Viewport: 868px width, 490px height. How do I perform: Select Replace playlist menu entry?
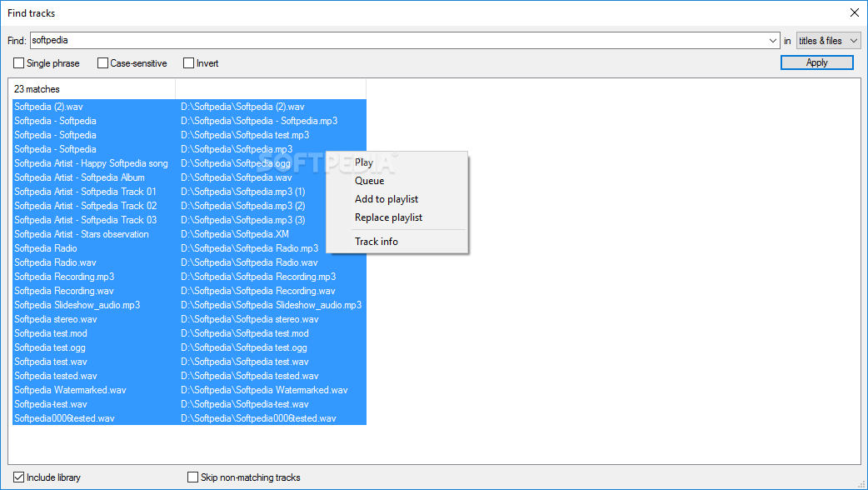(389, 217)
